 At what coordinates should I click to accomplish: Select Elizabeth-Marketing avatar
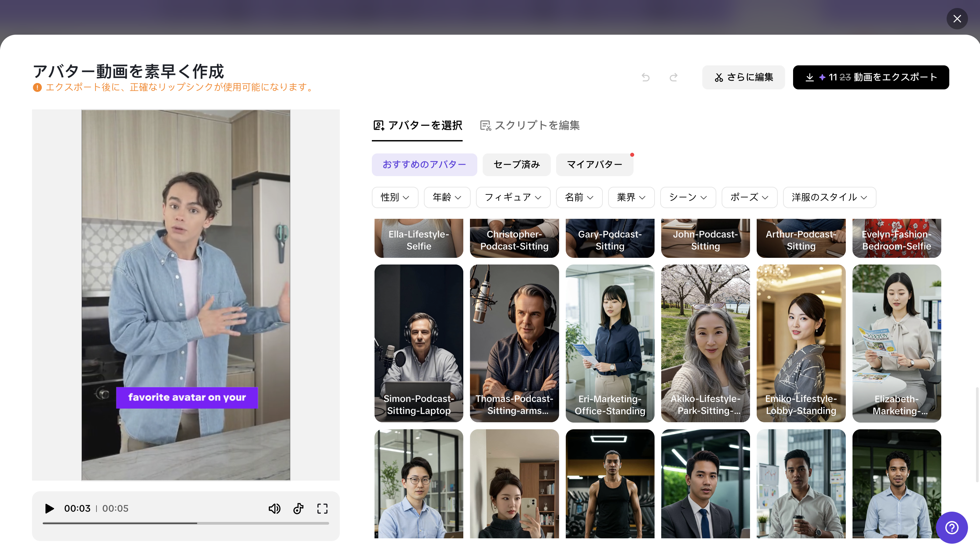click(x=897, y=343)
